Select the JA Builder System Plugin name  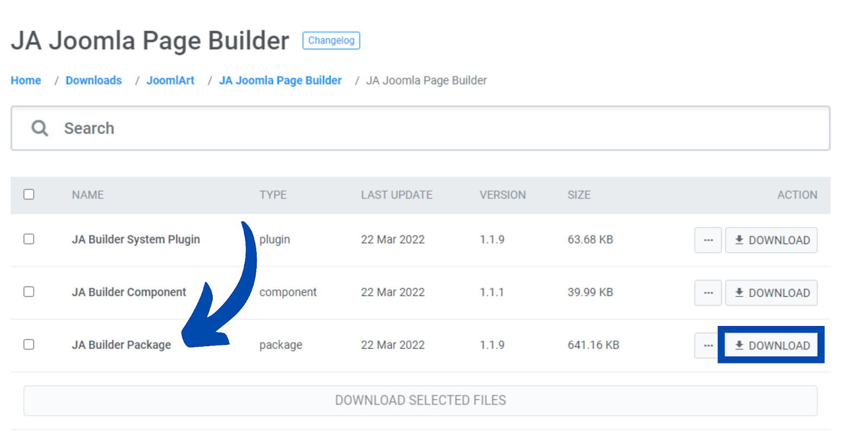click(136, 239)
